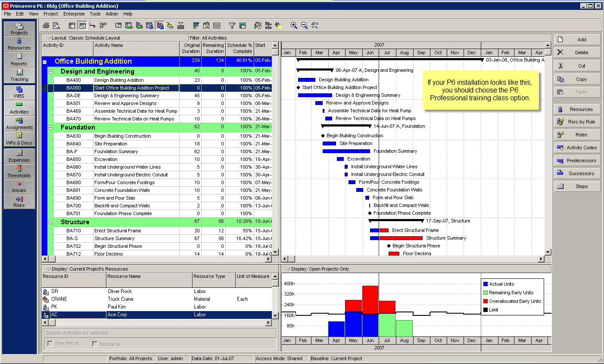Collapse the Structure group
Image resolution: width=604 pixels, height=364 pixels.
point(50,222)
